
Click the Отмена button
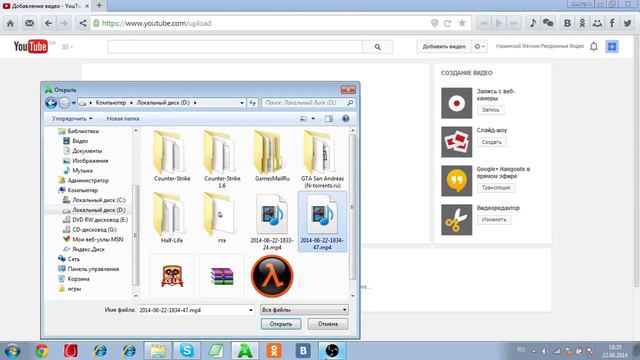tap(328, 324)
